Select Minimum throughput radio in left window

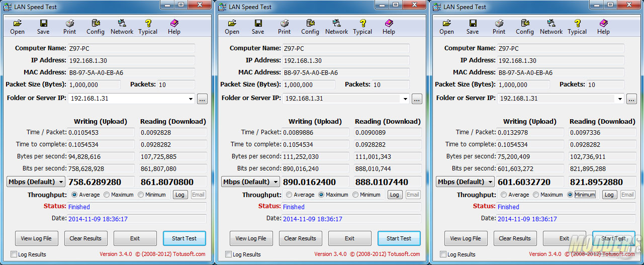pos(141,195)
